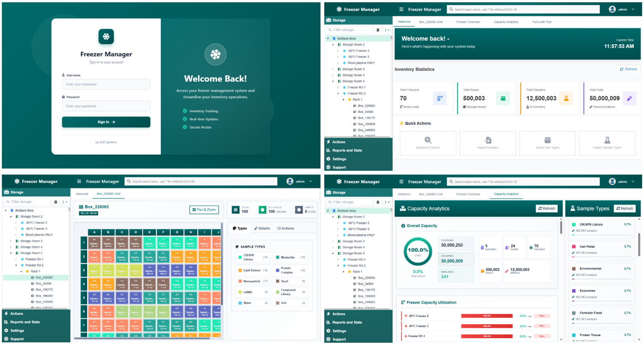Click the red utilization bar for -80°C Freezer 2

[x=487, y=316]
